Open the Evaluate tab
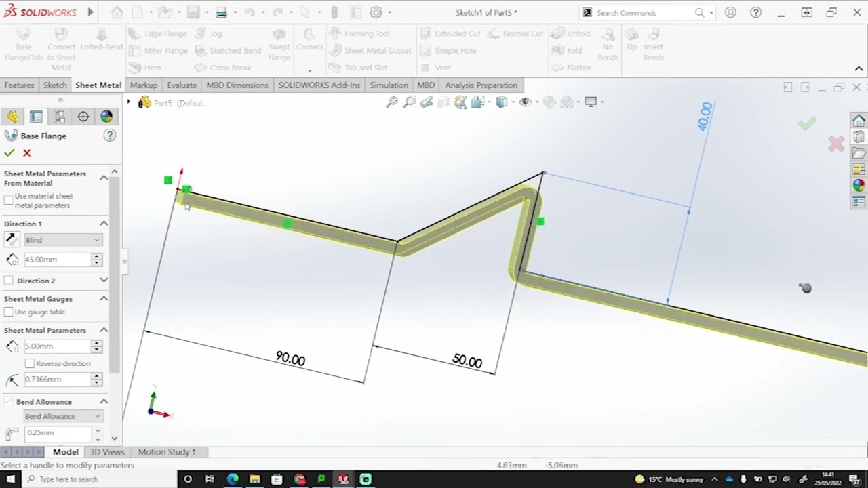This screenshot has width=868, height=488. tap(182, 85)
